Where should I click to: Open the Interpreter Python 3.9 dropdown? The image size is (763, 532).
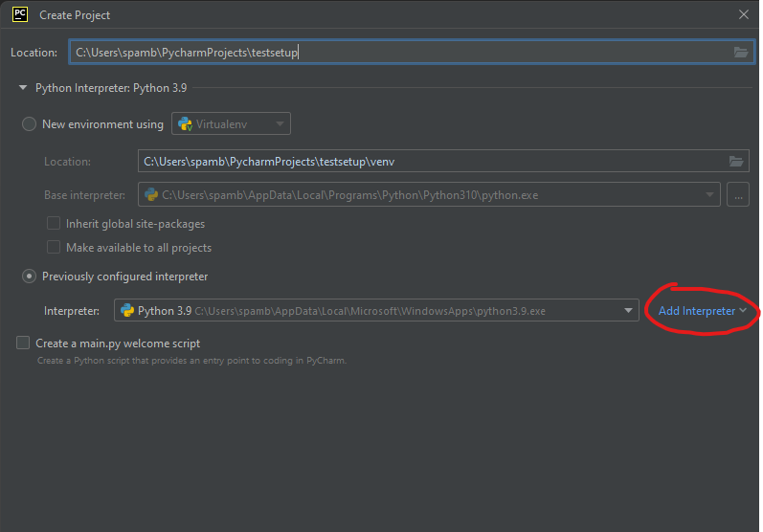(x=376, y=310)
